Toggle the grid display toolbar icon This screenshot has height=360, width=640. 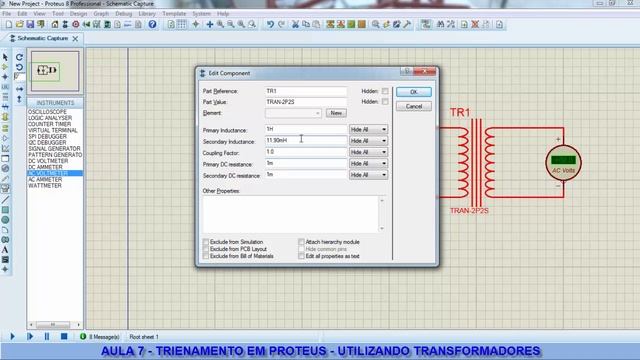[x=182, y=24]
